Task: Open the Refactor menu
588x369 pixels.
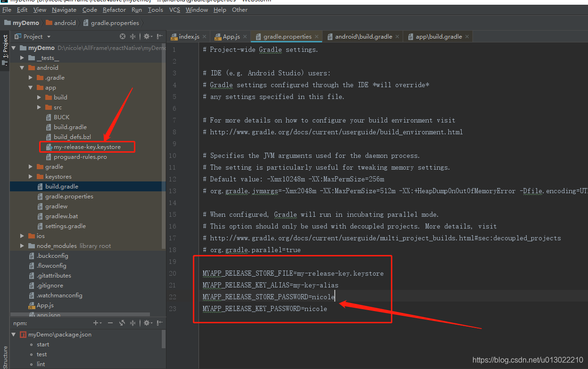Action: 114,9
